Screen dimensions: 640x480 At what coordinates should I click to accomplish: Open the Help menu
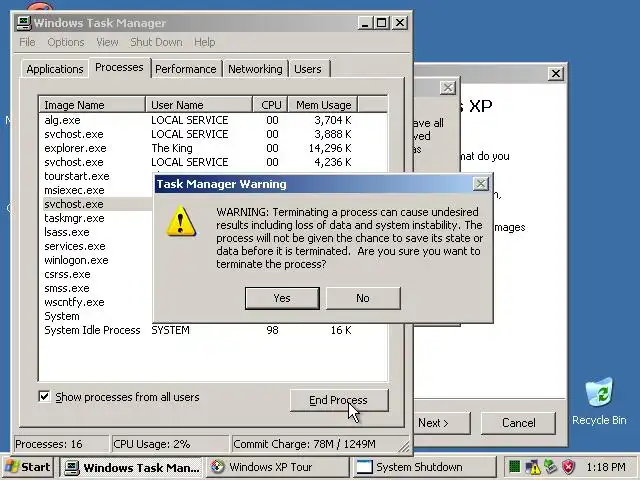coord(204,42)
